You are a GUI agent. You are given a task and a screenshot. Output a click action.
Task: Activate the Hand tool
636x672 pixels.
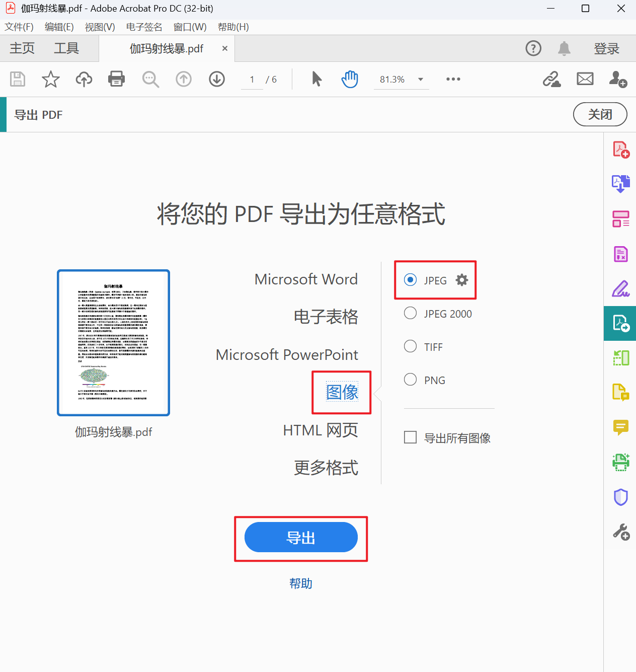349,79
